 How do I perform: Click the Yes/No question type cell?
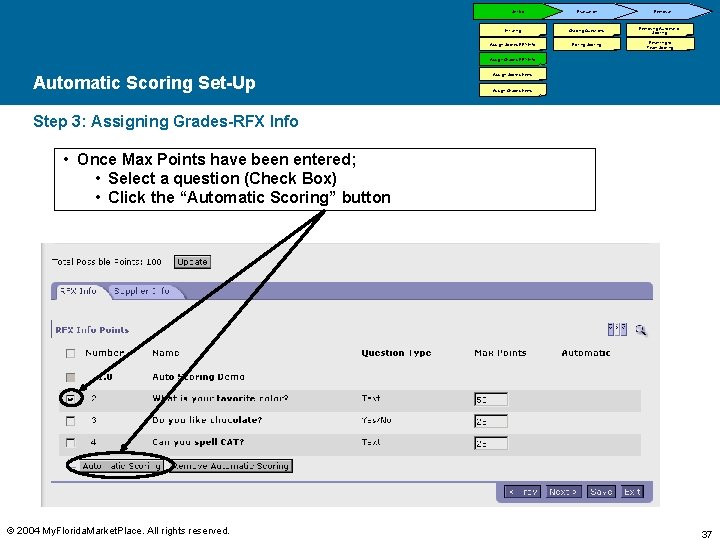377,420
